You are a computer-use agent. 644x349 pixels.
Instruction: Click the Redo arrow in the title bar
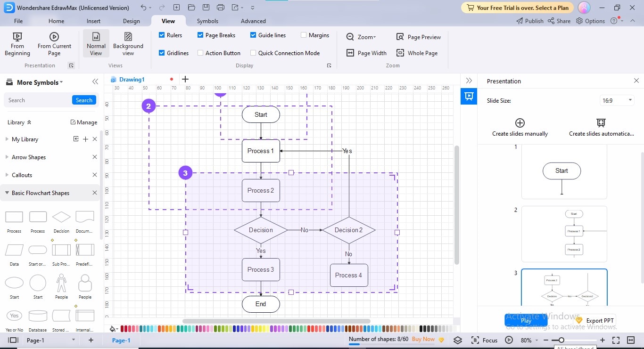pyautogui.click(x=162, y=8)
